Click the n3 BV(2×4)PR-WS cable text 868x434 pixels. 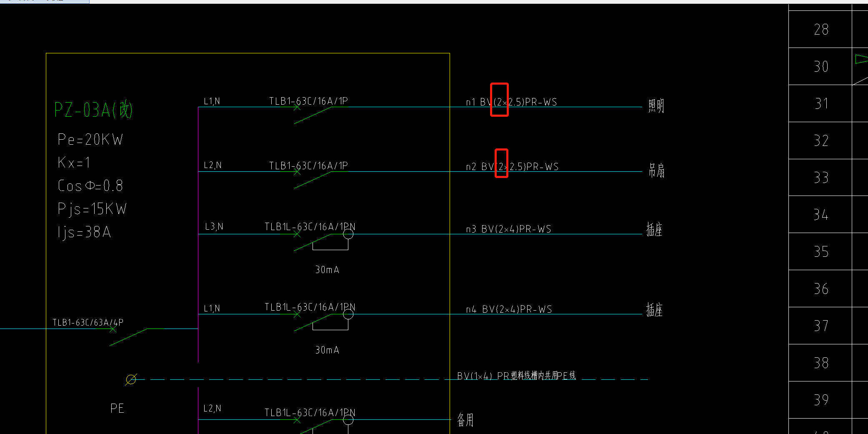(x=508, y=229)
